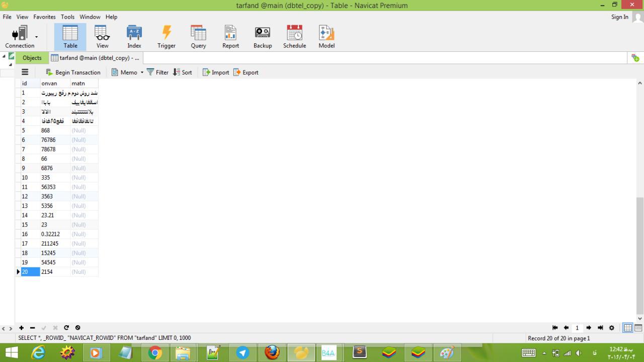Click the Trigger lightning icon
644x362 pixels.
(166, 37)
